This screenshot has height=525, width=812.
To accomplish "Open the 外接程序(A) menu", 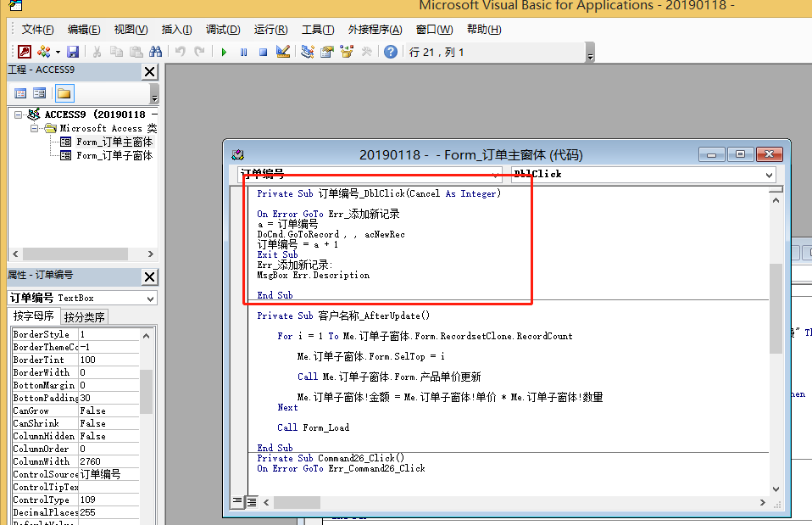I will tap(375, 30).
